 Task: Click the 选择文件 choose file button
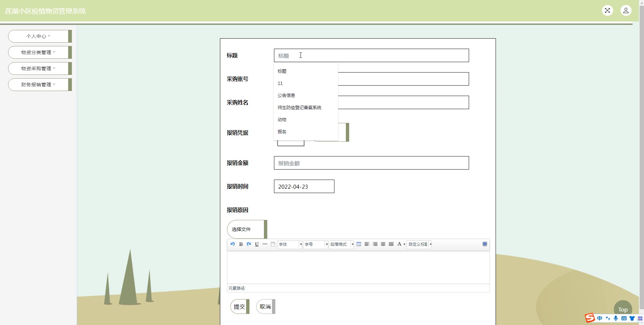(247, 229)
